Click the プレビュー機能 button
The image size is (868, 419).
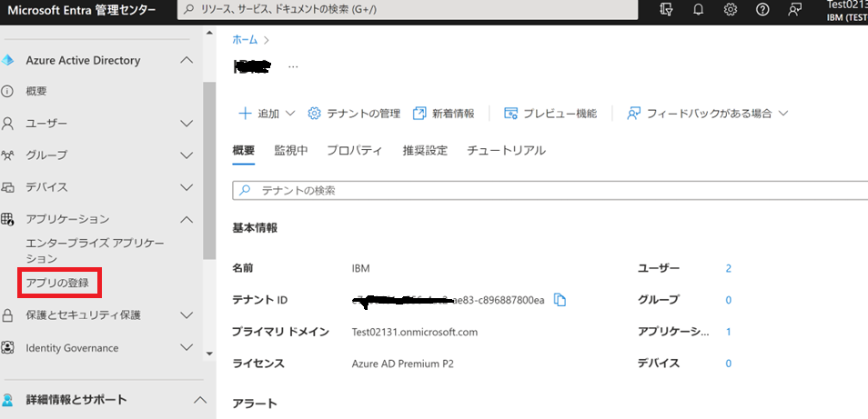(x=550, y=114)
